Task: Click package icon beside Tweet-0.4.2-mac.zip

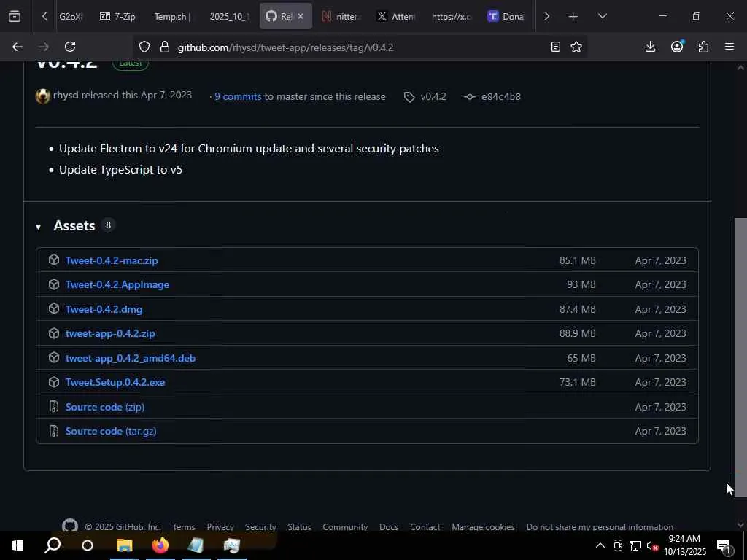Action: click(54, 260)
